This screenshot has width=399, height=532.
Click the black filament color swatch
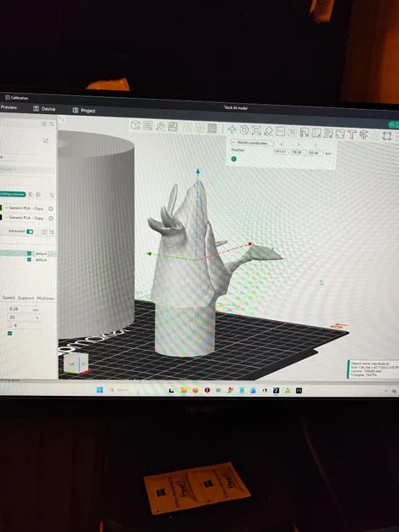(1, 218)
